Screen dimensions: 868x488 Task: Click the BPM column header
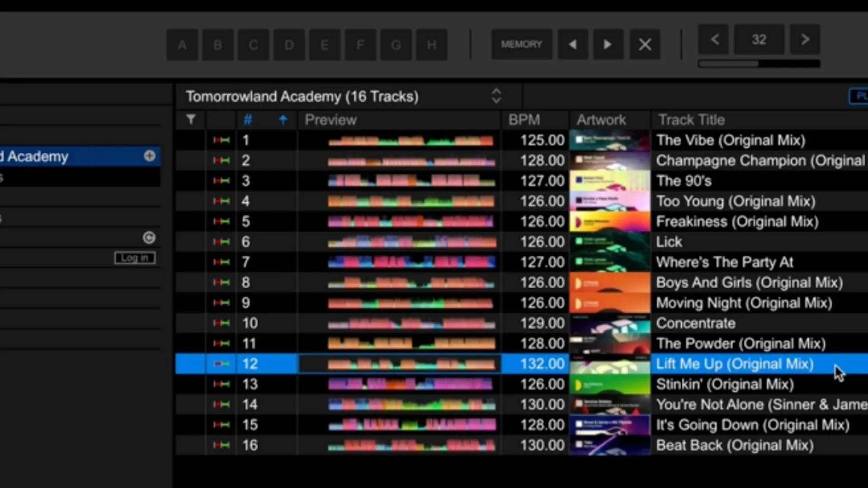pos(524,120)
